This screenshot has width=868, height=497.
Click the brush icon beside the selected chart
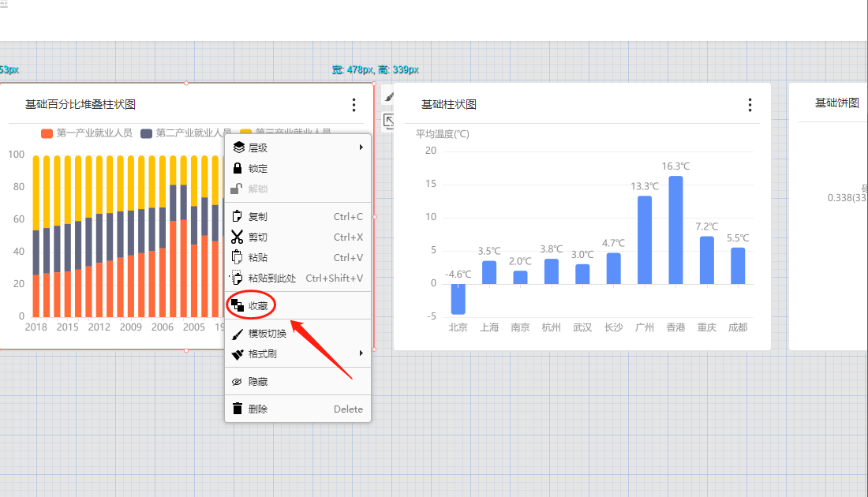point(389,96)
